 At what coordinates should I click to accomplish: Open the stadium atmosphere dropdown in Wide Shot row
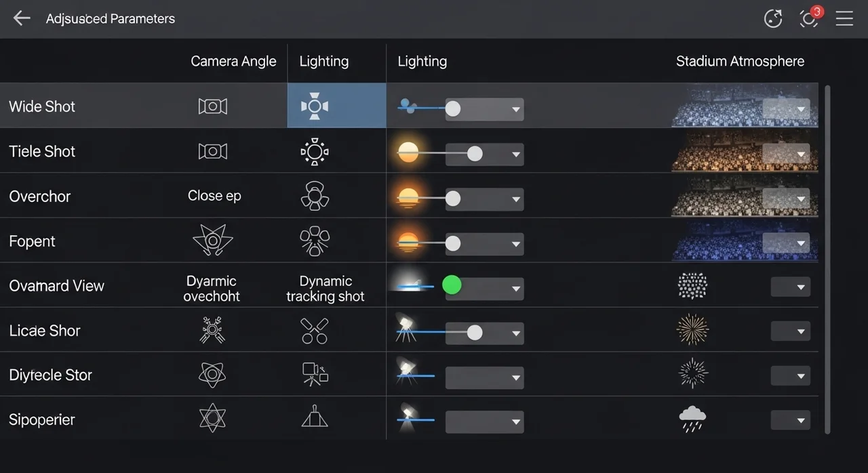pos(787,108)
